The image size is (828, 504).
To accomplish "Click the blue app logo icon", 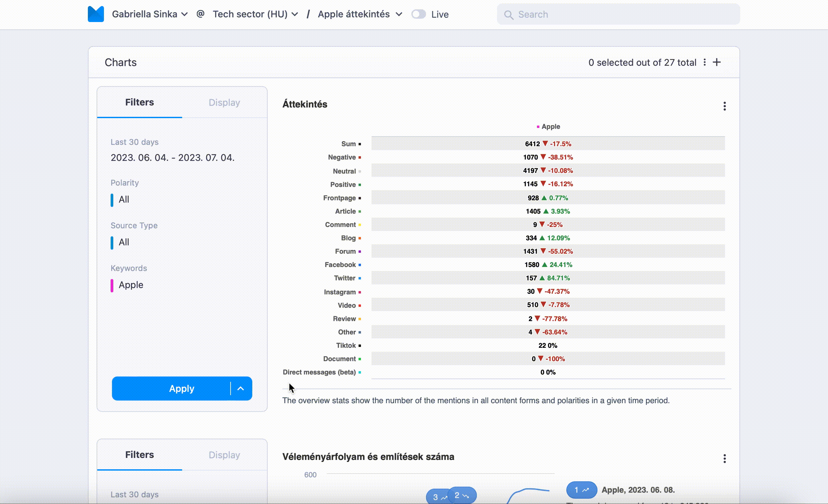I will coord(96,14).
